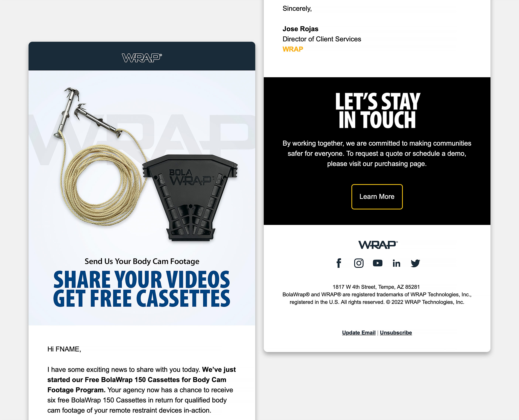Screen dimensions: 519x420
Task: Click the Jose Rojas signature name
Action: pos(300,29)
